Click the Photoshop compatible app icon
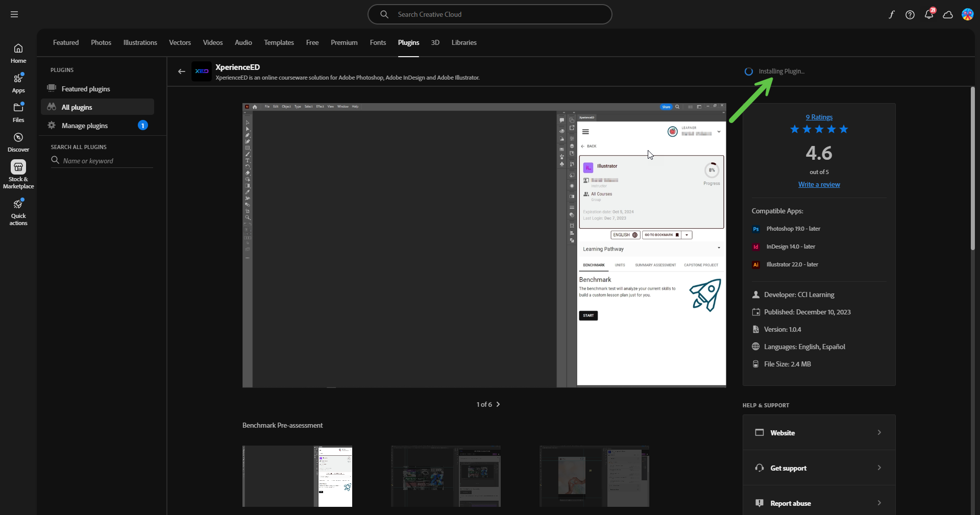 pos(756,229)
